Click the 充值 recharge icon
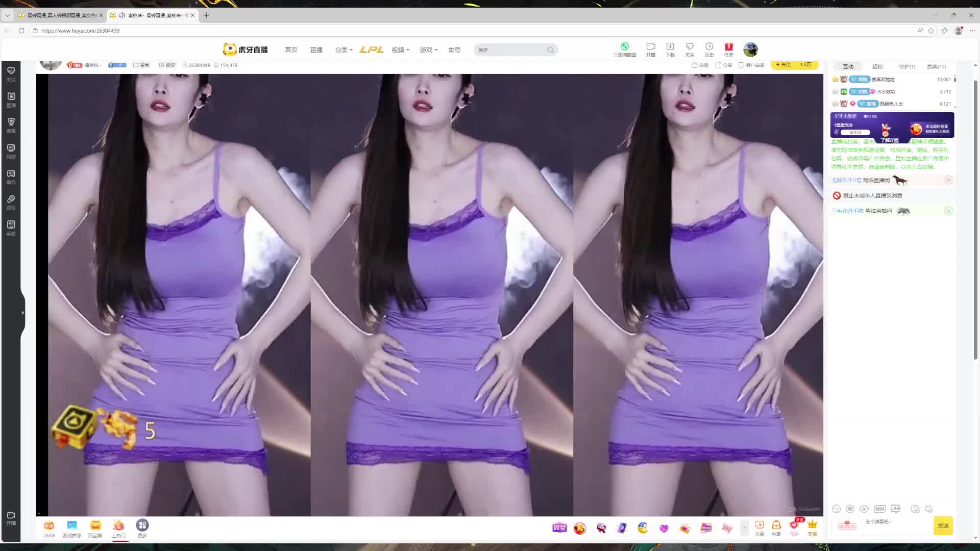Viewport: 980px width, 551px height. (759, 528)
